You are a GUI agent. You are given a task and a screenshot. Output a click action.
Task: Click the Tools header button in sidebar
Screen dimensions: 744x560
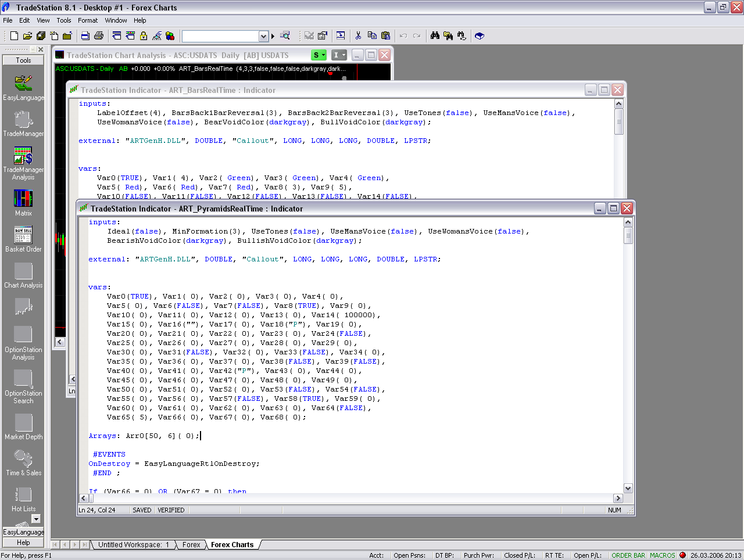click(x=23, y=60)
